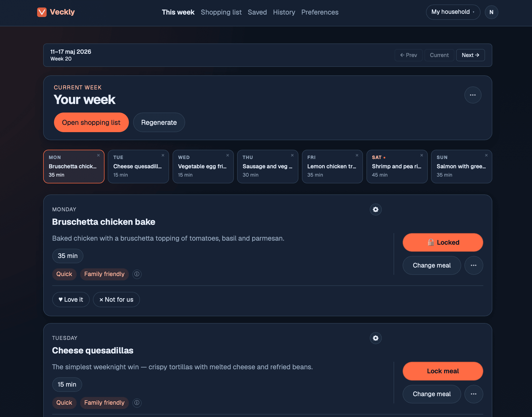Click the Veckly logo icon
Image resolution: width=532 pixels, height=417 pixels.
click(x=42, y=12)
